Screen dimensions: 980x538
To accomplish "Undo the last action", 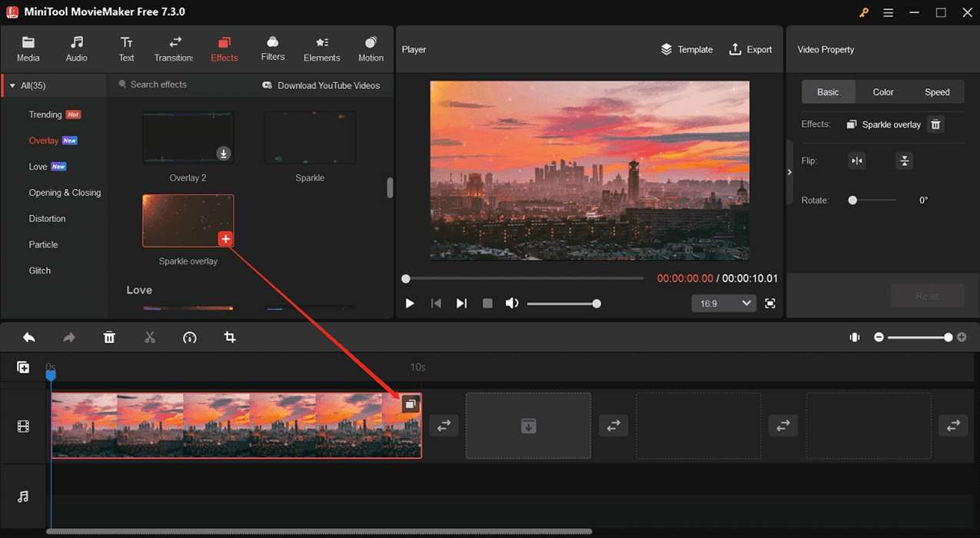I will [29, 337].
